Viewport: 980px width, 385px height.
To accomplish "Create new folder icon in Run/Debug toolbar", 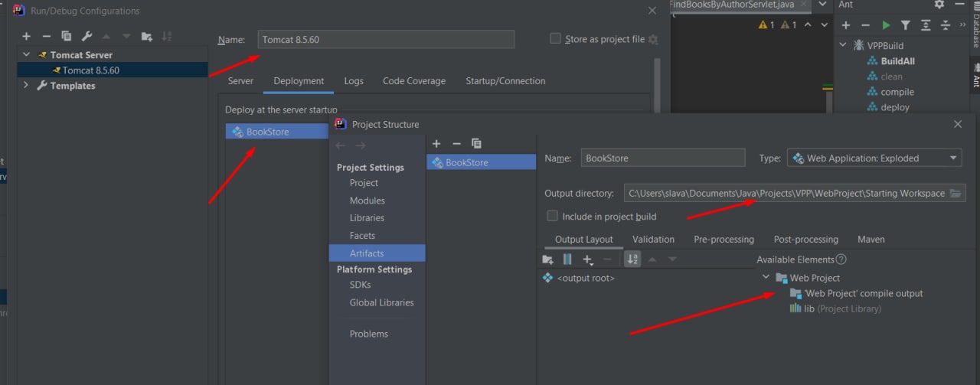I will [147, 36].
